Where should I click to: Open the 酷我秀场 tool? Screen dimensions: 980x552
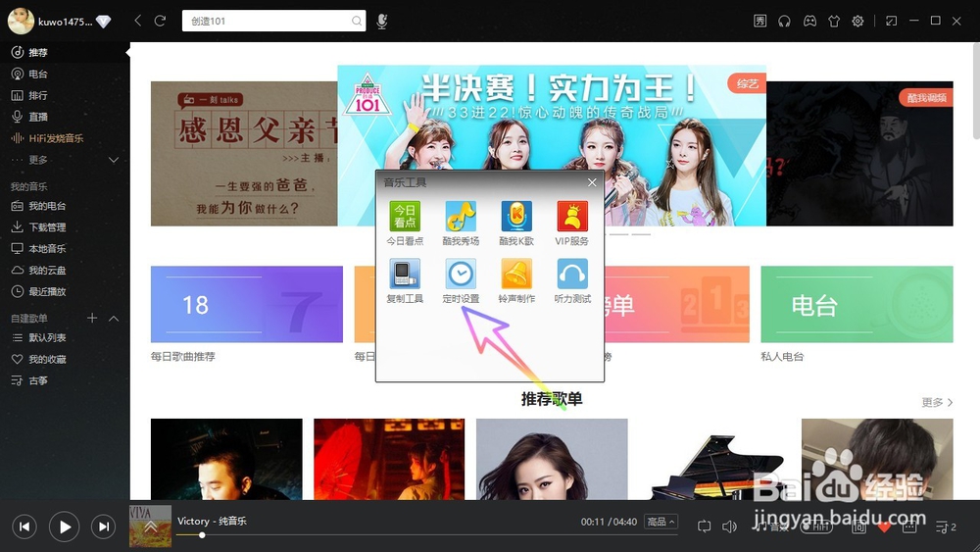(x=461, y=223)
